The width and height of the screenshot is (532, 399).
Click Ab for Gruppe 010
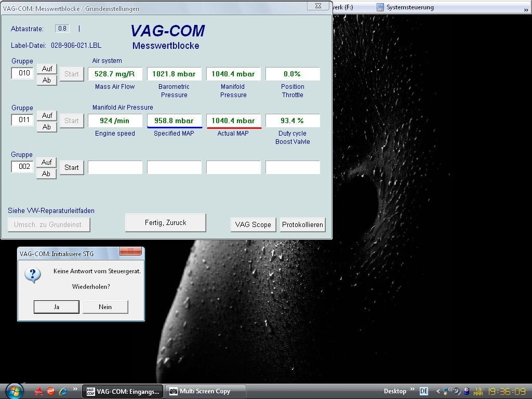(x=47, y=80)
